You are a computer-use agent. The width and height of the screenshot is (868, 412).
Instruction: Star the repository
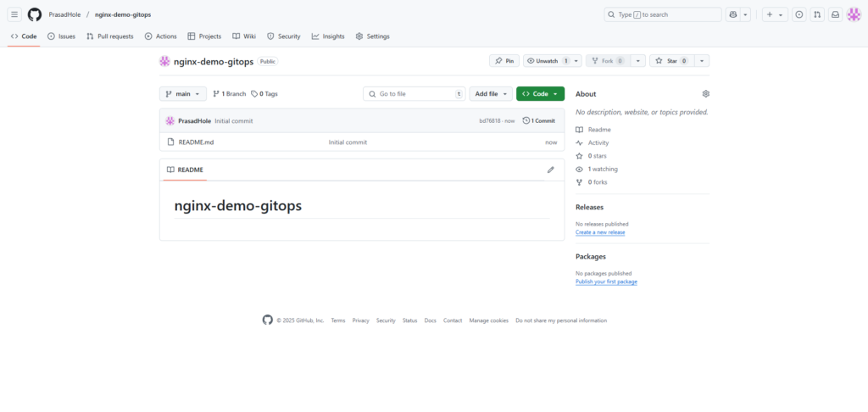pos(671,61)
